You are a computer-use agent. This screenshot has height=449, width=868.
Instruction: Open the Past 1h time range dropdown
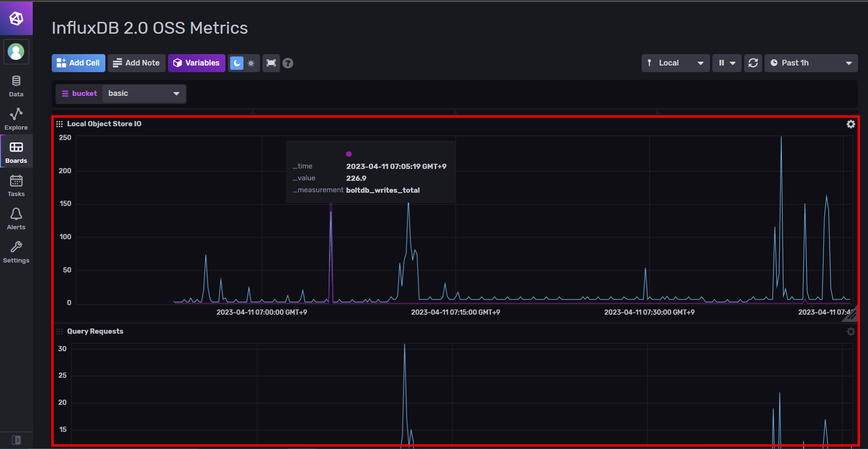(x=811, y=63)
